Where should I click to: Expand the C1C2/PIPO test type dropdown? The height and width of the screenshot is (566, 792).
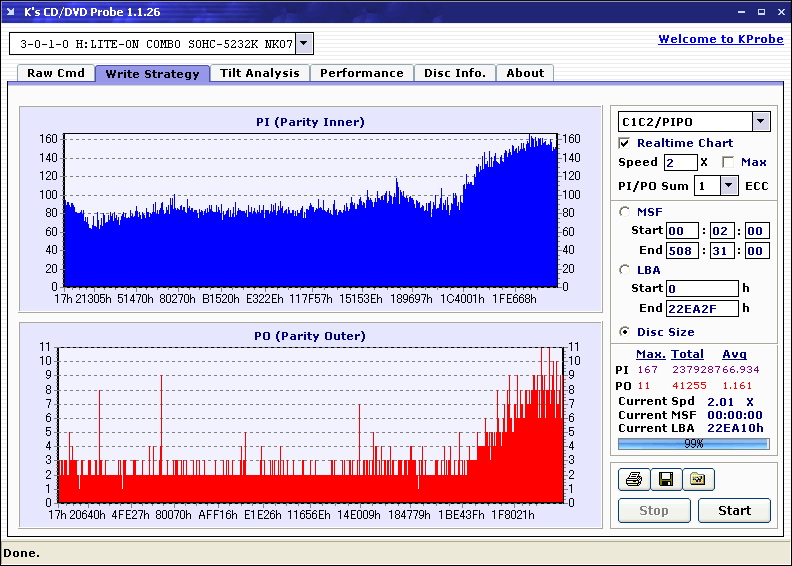tap(760, 121)
